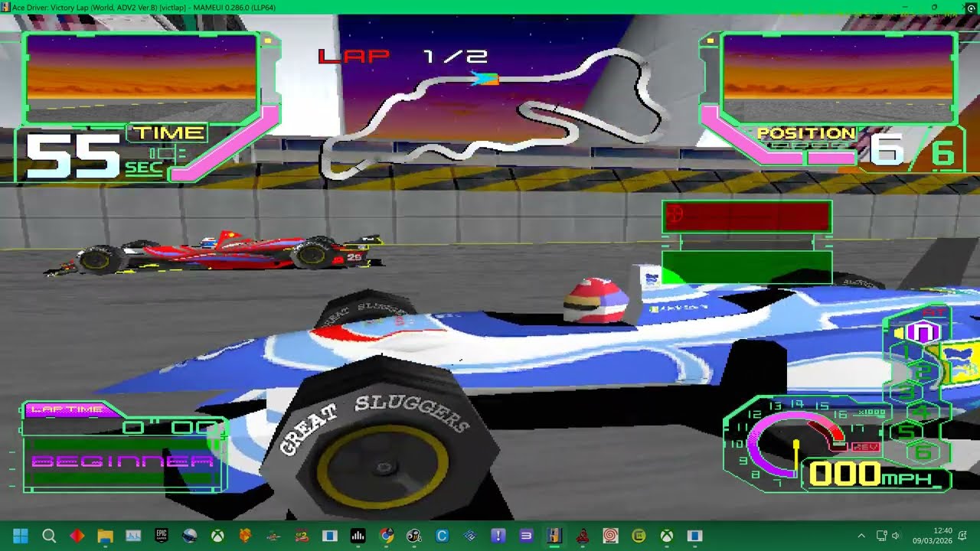Open the red seated figure taskbar app
The width and height of the screenshot is (980, 551).
point(583,536)
